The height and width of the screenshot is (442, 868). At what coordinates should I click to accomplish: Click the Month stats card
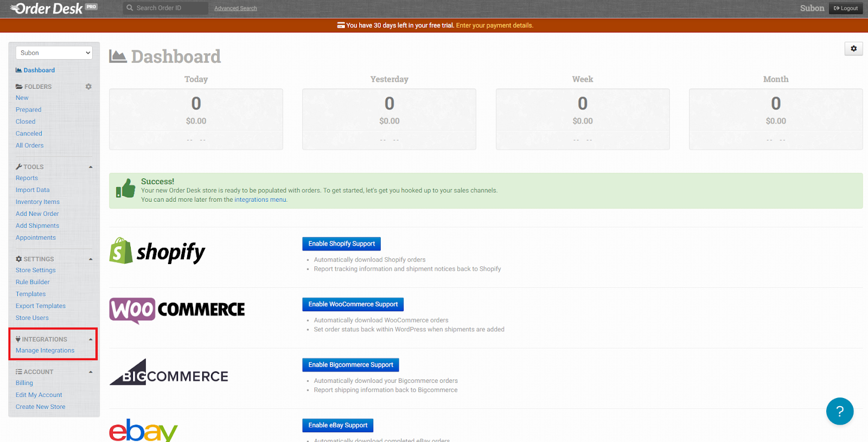tap(776, 119)
